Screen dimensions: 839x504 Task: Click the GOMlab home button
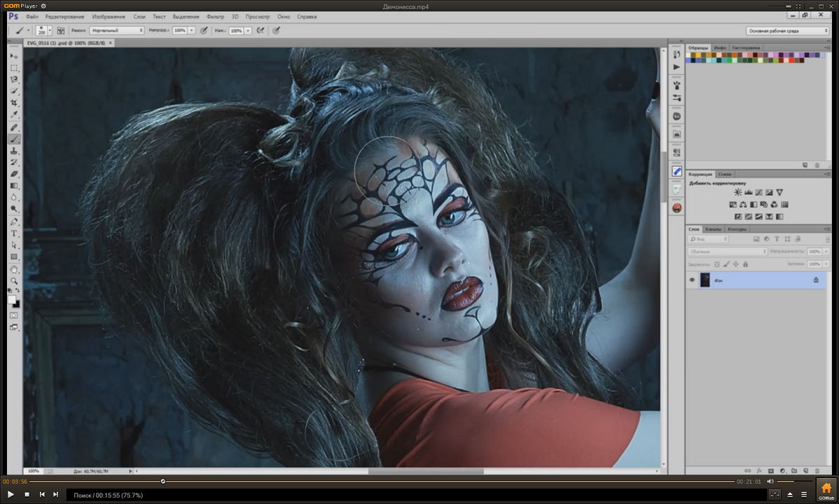826,489
